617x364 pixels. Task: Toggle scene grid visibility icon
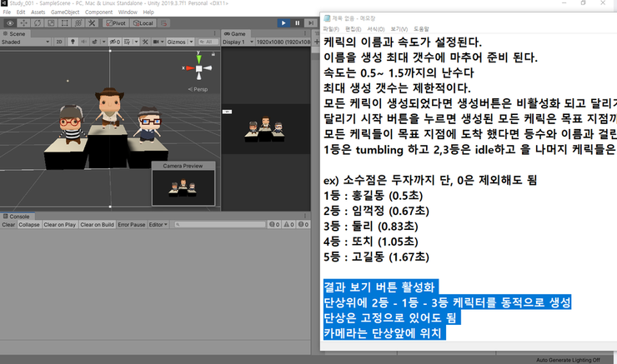(128, 42)
